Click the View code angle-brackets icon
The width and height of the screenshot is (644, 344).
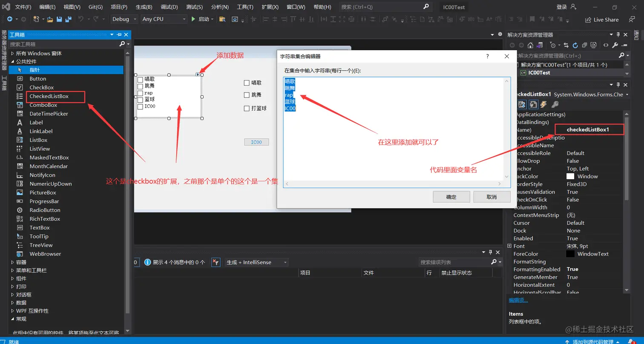[x=606, y=45]
